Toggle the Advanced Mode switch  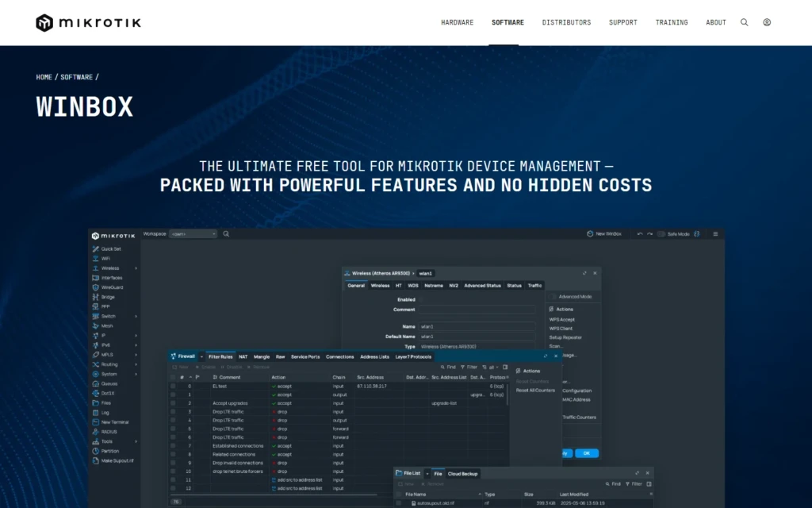click(x=553, y=297)
